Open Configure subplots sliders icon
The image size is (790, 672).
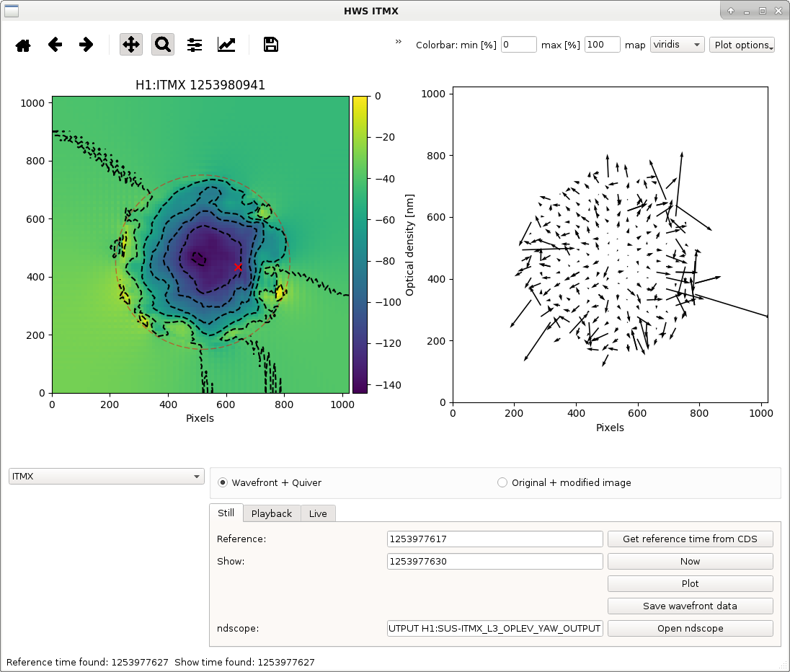tap(195, 45)
